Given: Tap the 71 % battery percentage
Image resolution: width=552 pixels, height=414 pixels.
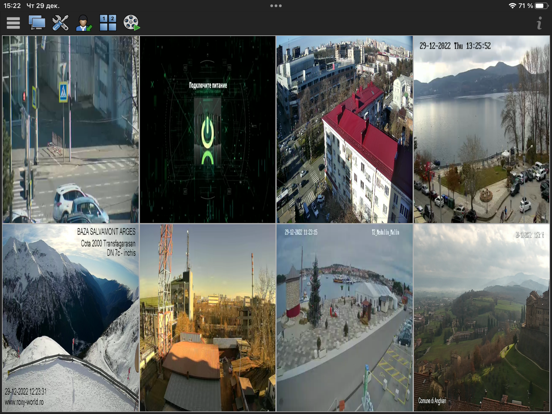Looking at the screenshot, I should pyautogui.click(x=526, y=6).
